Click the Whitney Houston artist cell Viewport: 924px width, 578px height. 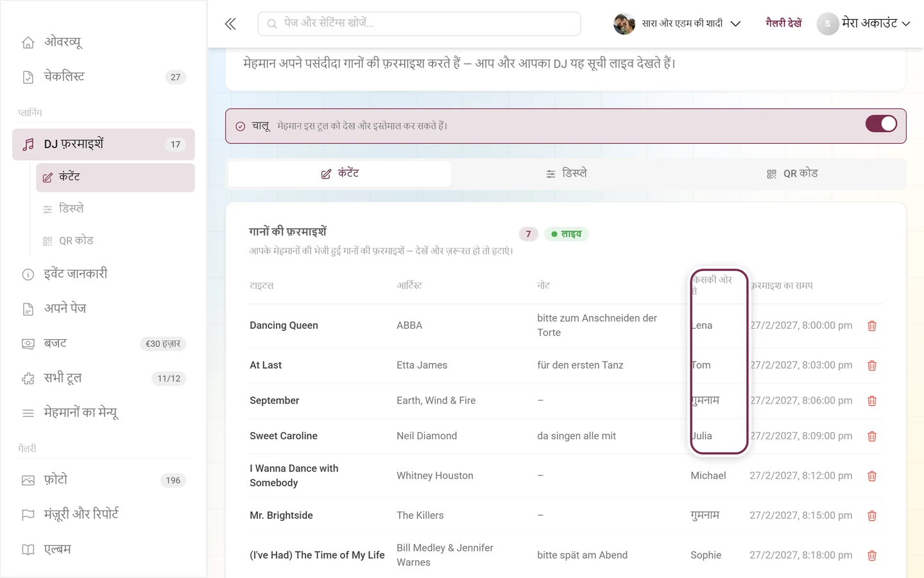pyautogui.click(x=435, y=476)
